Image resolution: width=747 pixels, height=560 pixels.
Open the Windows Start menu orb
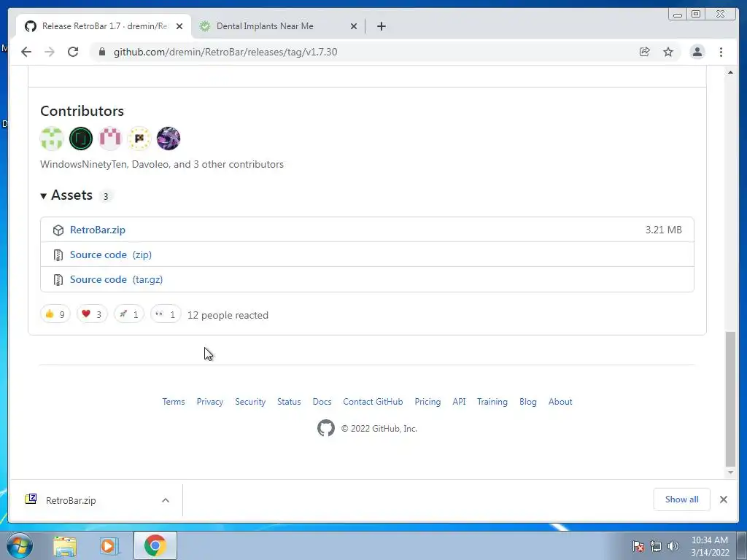click(x=20, y=545)
